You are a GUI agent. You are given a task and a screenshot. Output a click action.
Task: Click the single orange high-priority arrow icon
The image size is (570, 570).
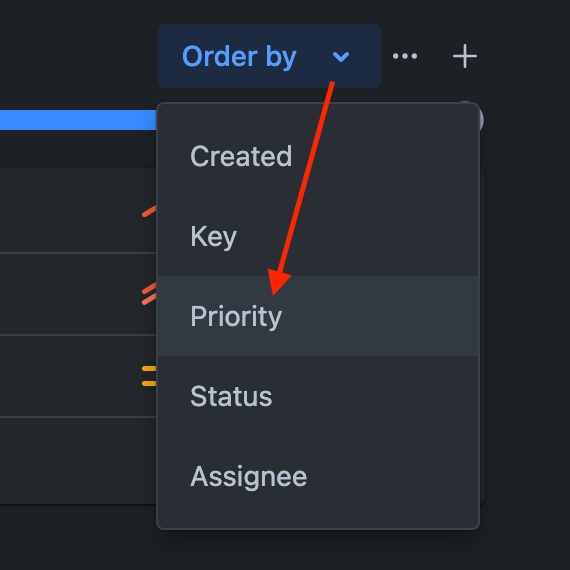[149, 211]
